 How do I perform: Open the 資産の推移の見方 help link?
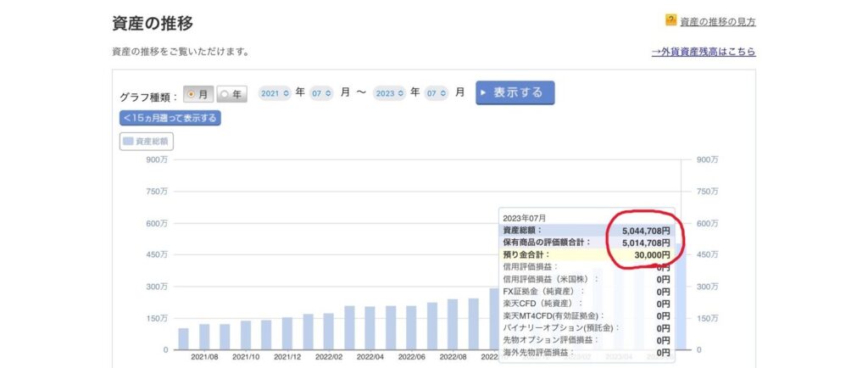(717, 21)
